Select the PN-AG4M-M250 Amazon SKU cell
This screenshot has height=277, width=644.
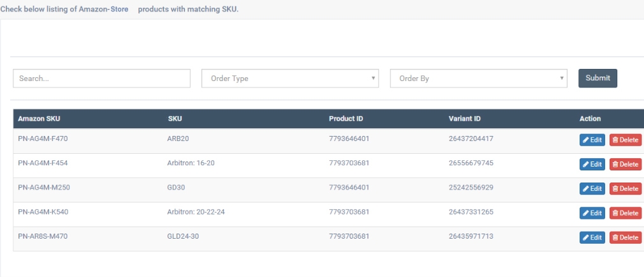tap(44, 188)
